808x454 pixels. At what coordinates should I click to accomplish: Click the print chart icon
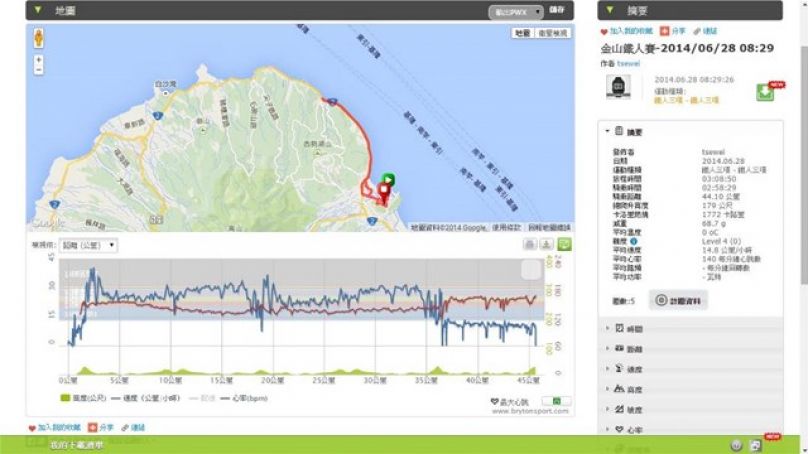tap(529, 244)
